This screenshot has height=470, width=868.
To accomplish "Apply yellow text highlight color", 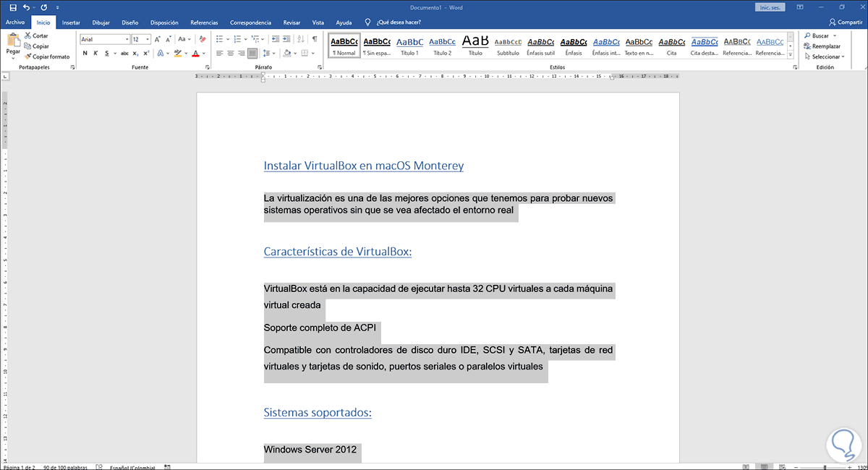I will 177,53.
